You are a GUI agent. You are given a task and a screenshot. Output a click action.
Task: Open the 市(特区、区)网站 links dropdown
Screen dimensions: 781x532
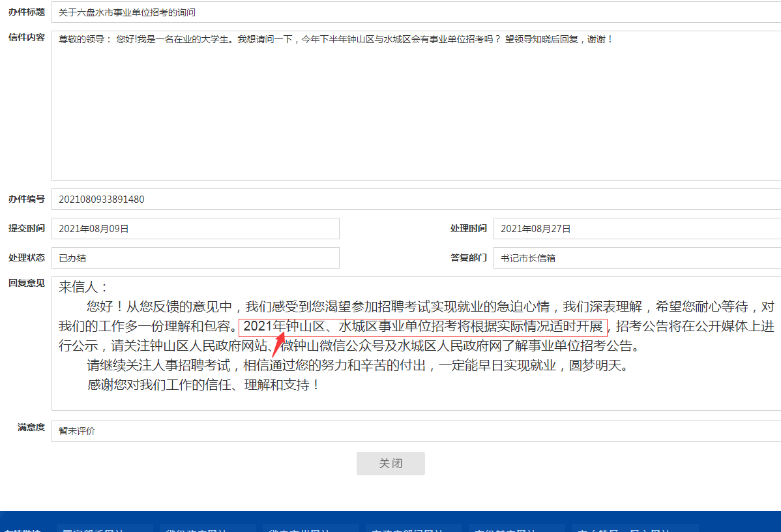pyautogui.click(x=634, y=529)
